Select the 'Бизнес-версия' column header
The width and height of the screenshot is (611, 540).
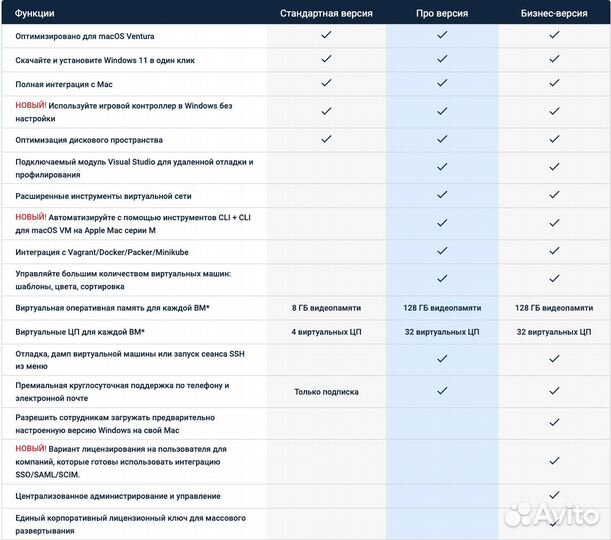556,13
